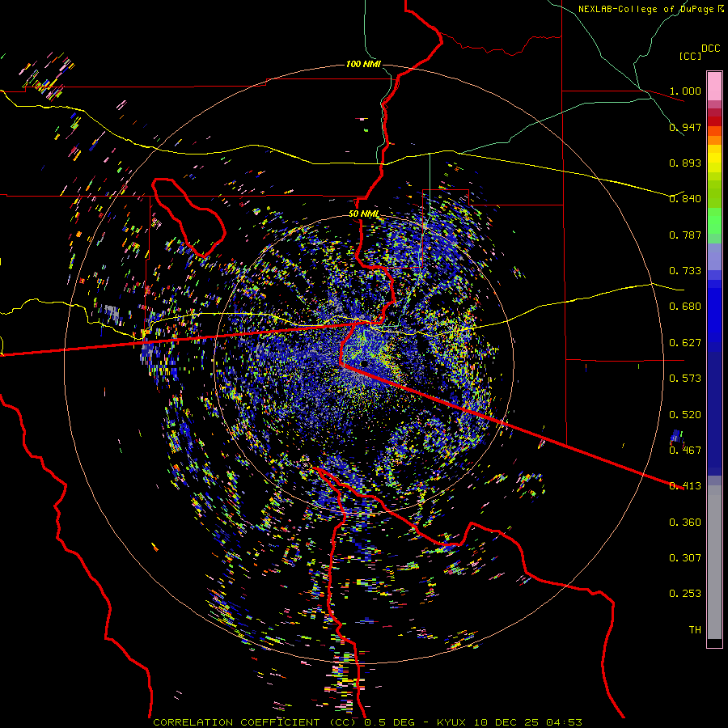Click the DCC label above the color scale
This screenshot has width=728, height=728.
click(x=710, y=49)
